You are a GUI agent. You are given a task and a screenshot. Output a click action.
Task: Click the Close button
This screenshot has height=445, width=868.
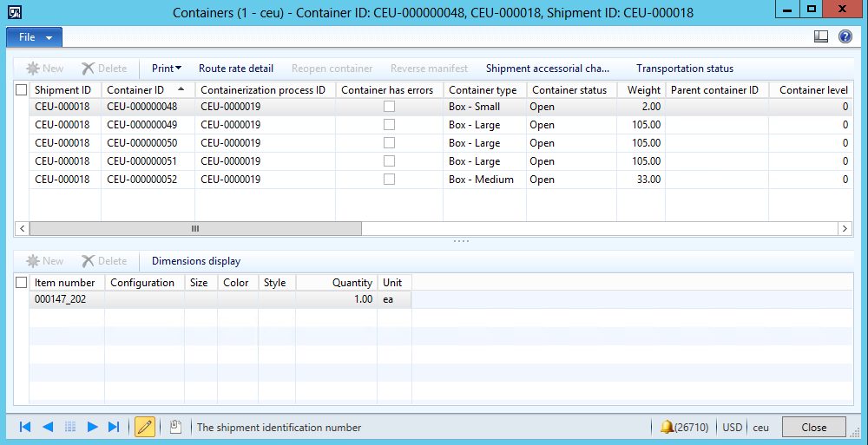[813, 427]
